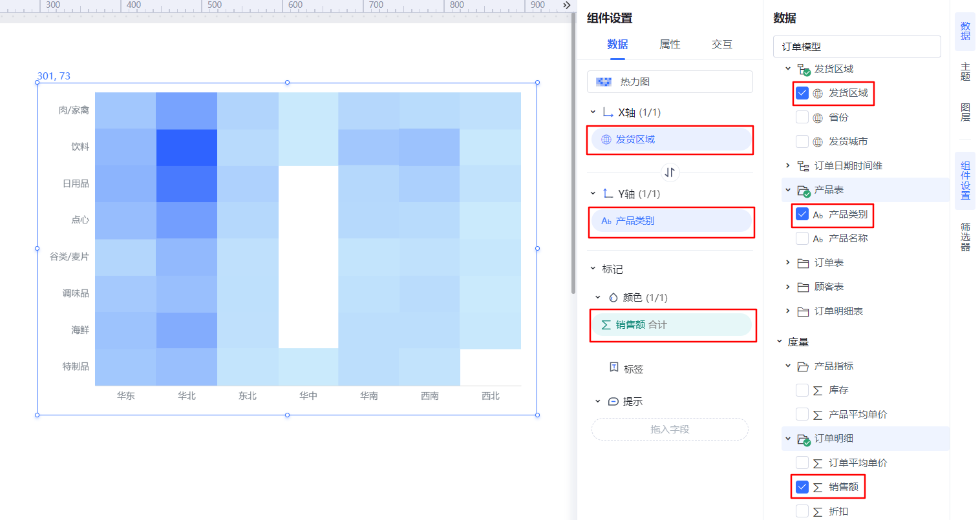Check the 订单平均单价 checkbox
The height and width of the screenshot is (520, 980).
click(802, 463)
